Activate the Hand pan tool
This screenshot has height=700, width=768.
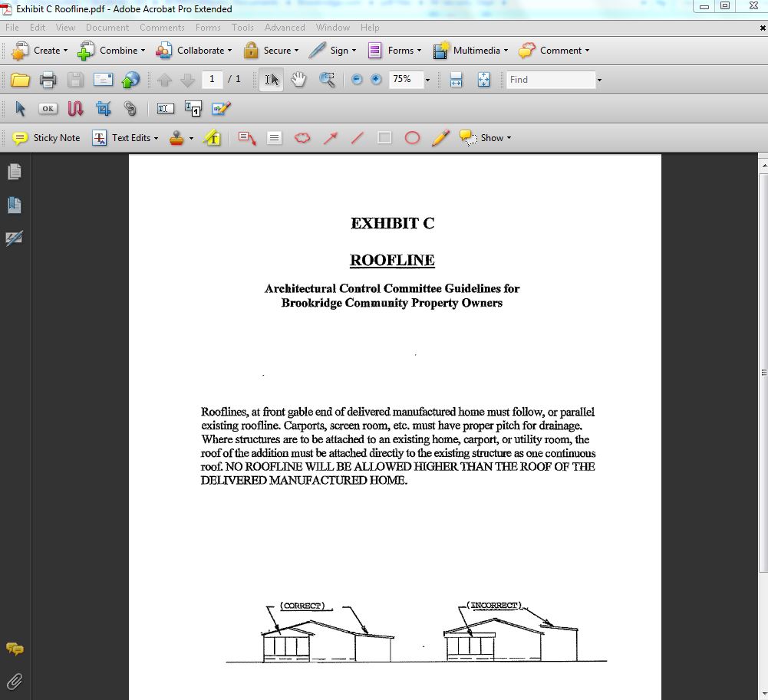298,79
